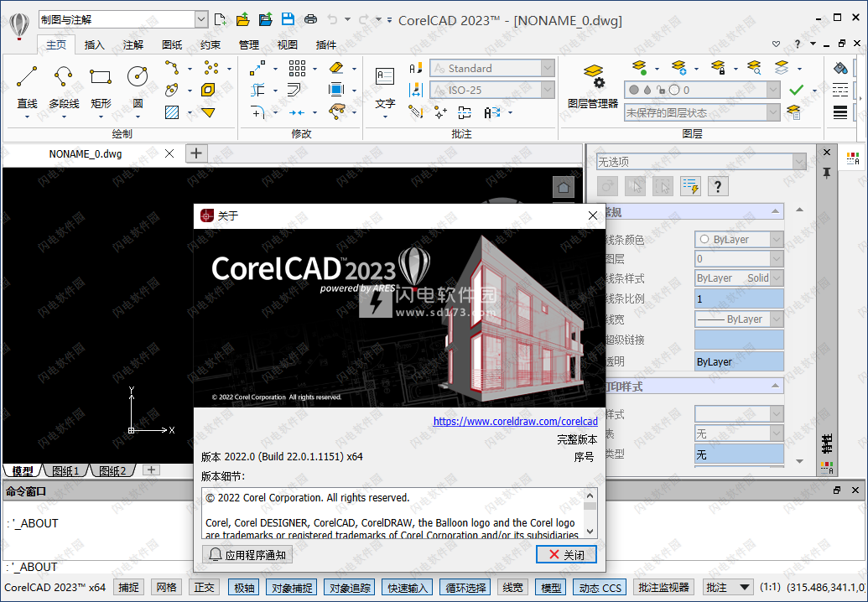The width and height of the screenshot is (868, 602).
Task: Select the Hatch fill tool in the draw group
Action: coord(172,112)
